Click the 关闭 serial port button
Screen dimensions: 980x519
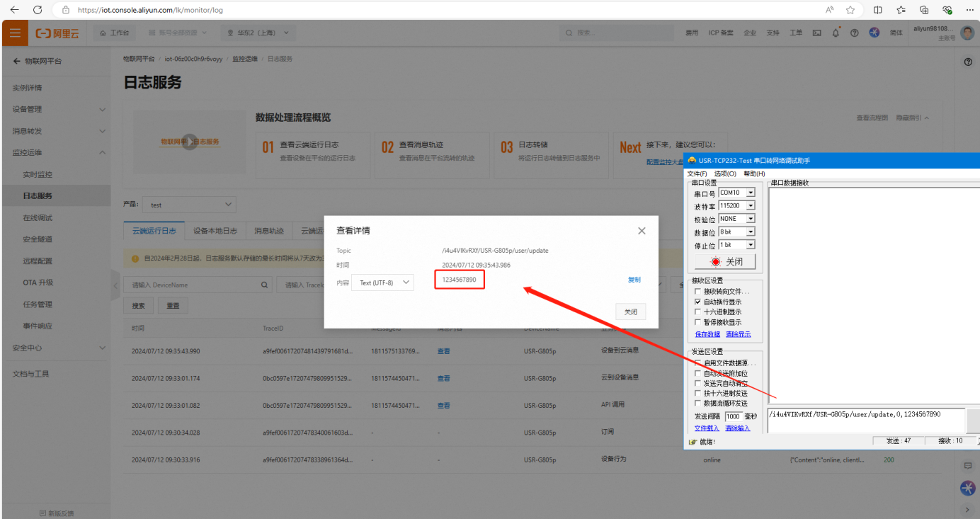click(725, 262)
